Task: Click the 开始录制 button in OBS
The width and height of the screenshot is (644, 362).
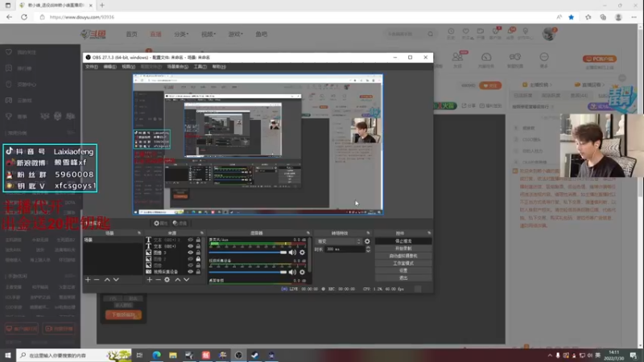Action: 403,249
